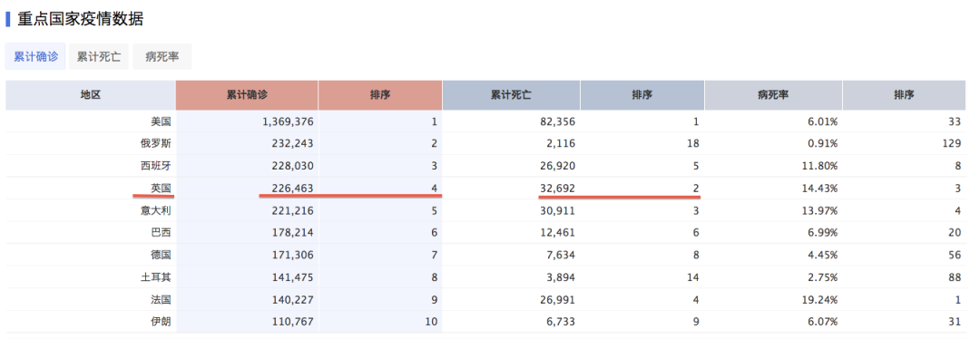The width and height of the screenshot is (980, 339).
Task: Click the 地区 column header
Action: tap(91, 95)
